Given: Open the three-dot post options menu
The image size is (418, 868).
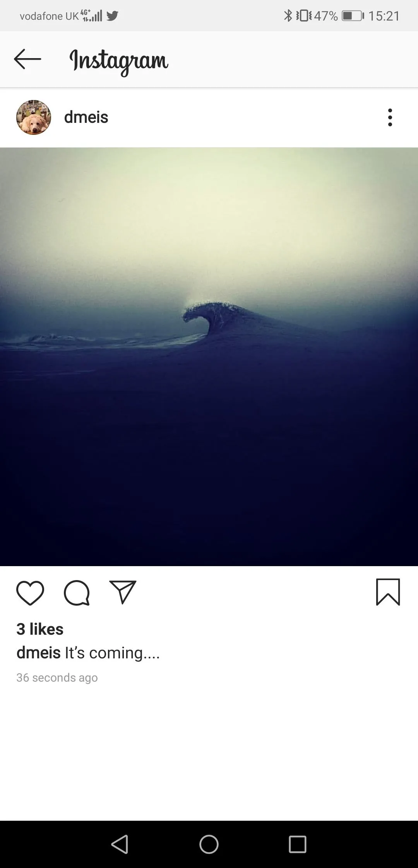Looking at the screenshot, I should [390, 117].
